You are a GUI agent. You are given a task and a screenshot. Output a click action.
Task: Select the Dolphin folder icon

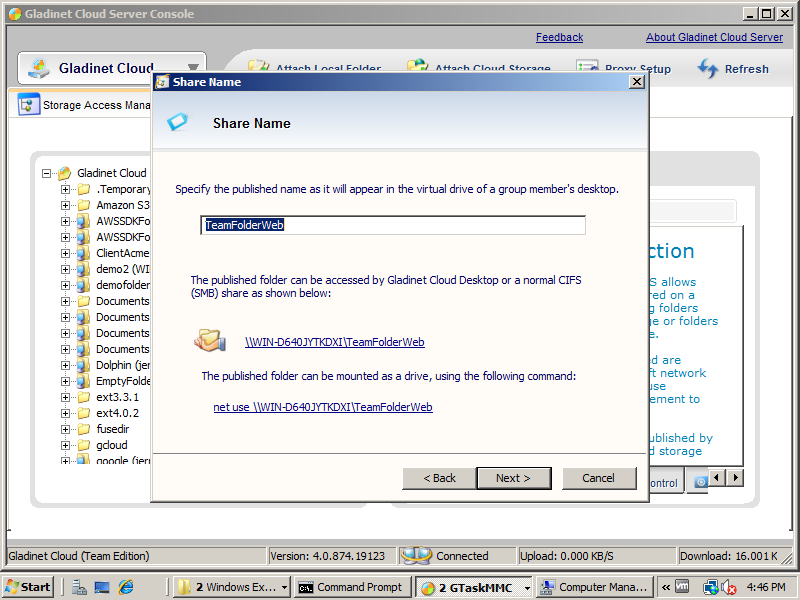[x=84, y=365]
